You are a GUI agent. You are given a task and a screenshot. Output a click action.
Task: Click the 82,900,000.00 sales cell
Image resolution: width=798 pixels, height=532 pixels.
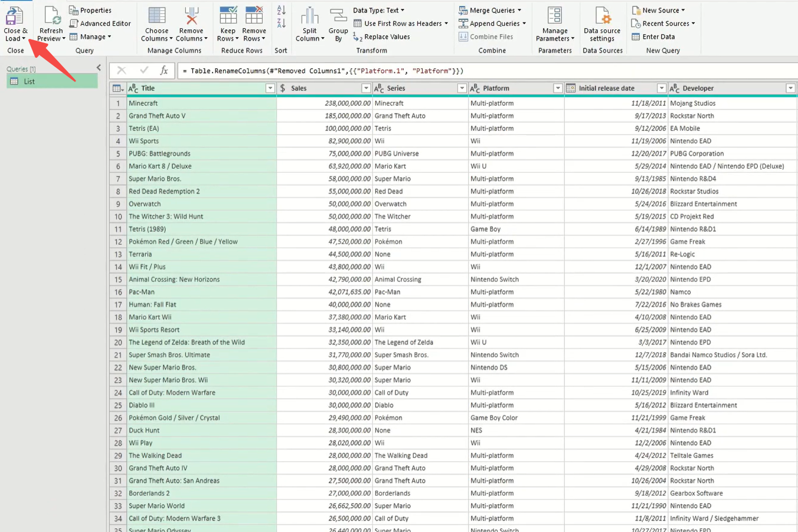coord(324,141)
